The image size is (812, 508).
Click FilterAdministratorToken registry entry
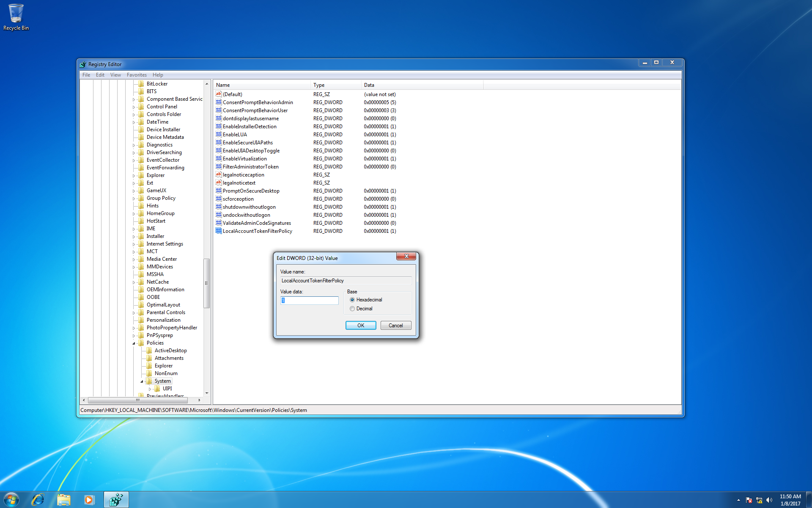click(250, 166)
